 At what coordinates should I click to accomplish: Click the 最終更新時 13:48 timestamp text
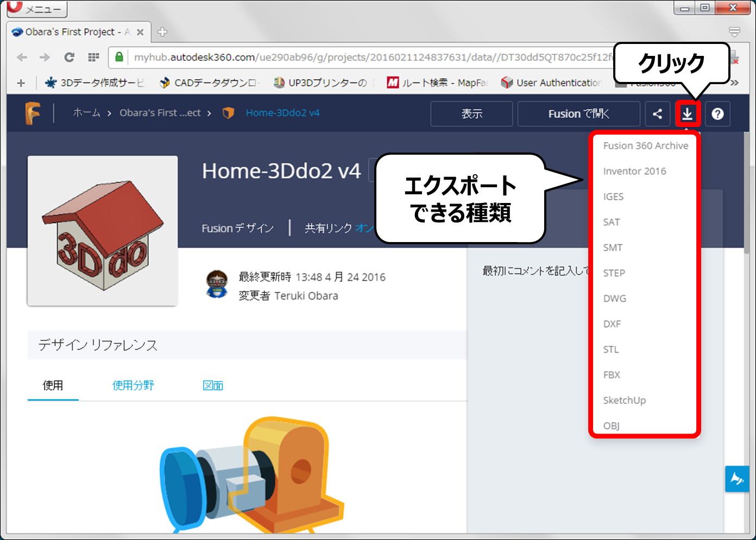coord(312,277)
